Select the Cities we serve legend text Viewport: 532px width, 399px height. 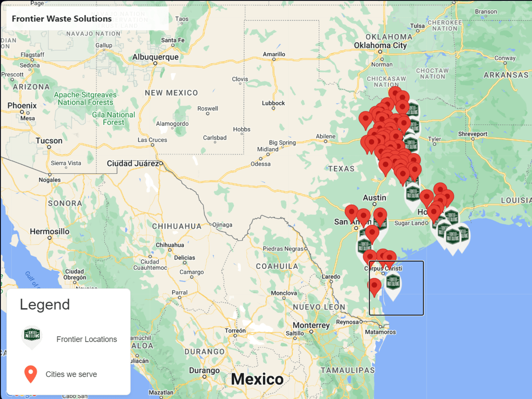pyautogui.click(x=71, y=374)
